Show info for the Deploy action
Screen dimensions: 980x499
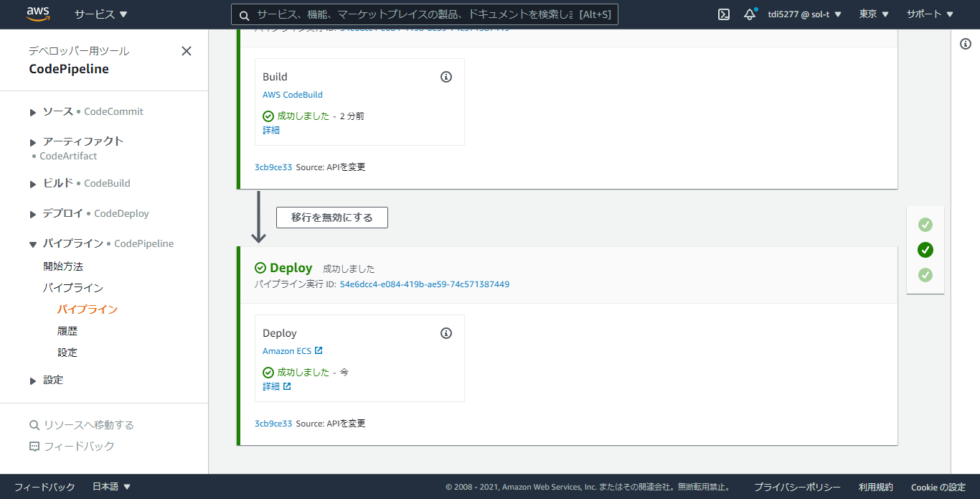[x=446, y=333]
